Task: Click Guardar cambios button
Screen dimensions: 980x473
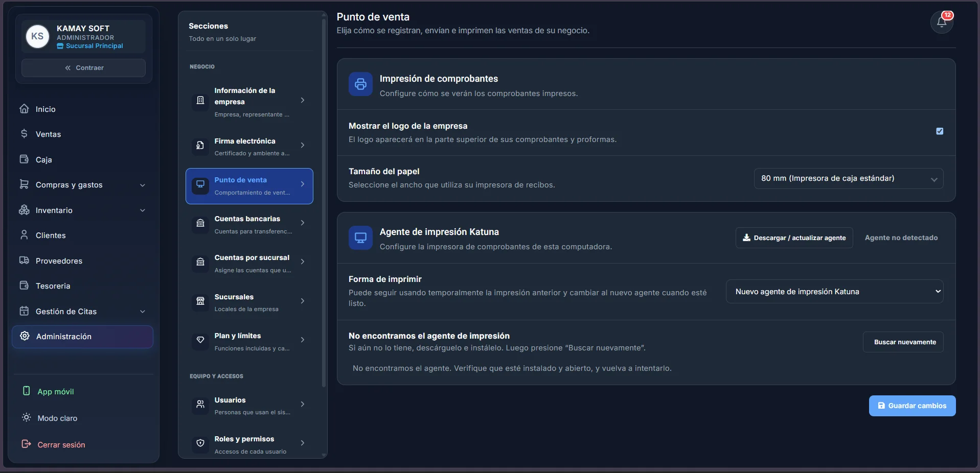Action: click(912, 406)
